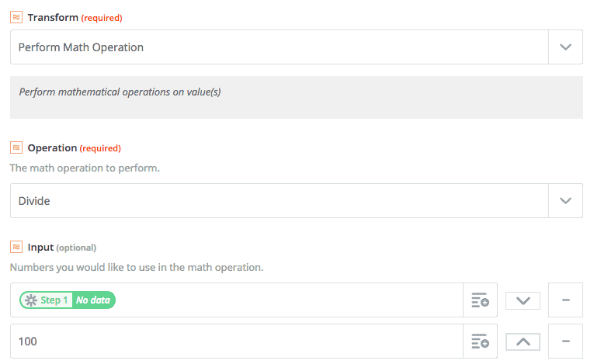Move the Step 1 input down

[x=523, y=300]
